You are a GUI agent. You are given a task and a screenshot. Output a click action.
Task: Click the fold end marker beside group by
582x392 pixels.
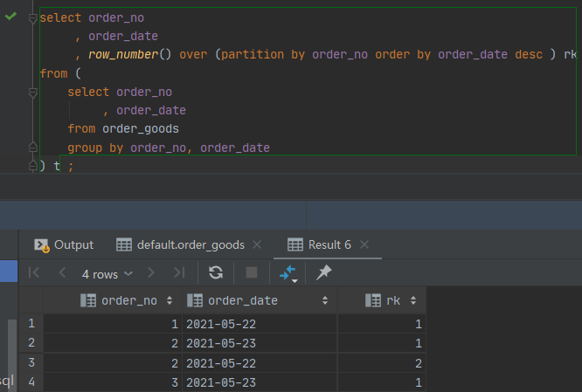pyautogui.click(x=32, y=148)
